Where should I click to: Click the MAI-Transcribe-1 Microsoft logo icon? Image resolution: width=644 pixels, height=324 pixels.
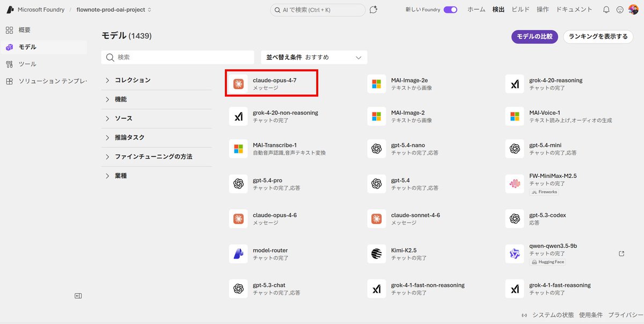click(238, 148)
